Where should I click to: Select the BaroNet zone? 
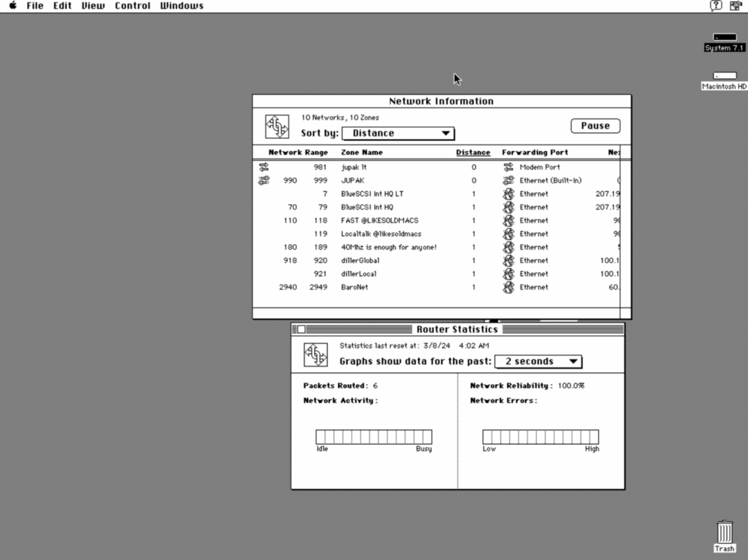[x=354, y=287]
